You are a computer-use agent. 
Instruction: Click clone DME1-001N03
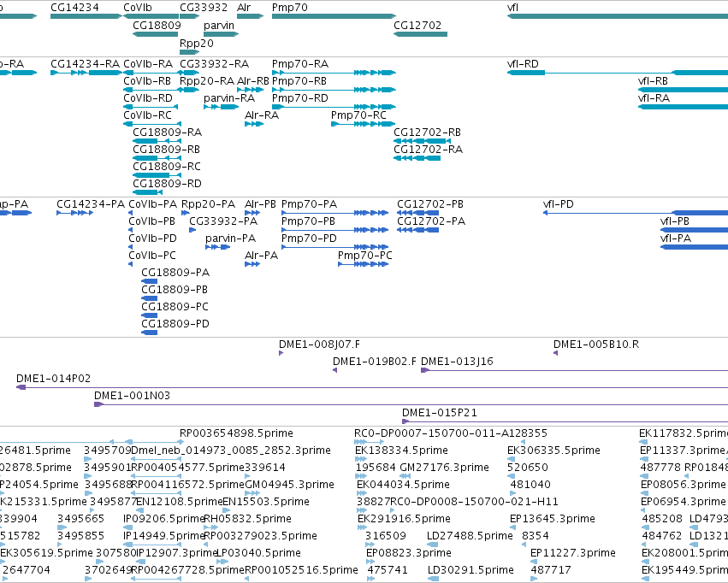pyautogui.click(x=411, y=404)
